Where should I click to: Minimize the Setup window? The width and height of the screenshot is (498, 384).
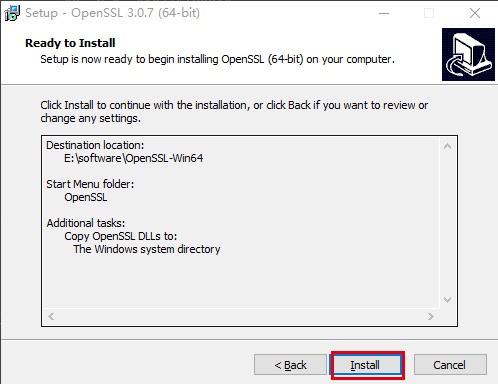[384, 13]
